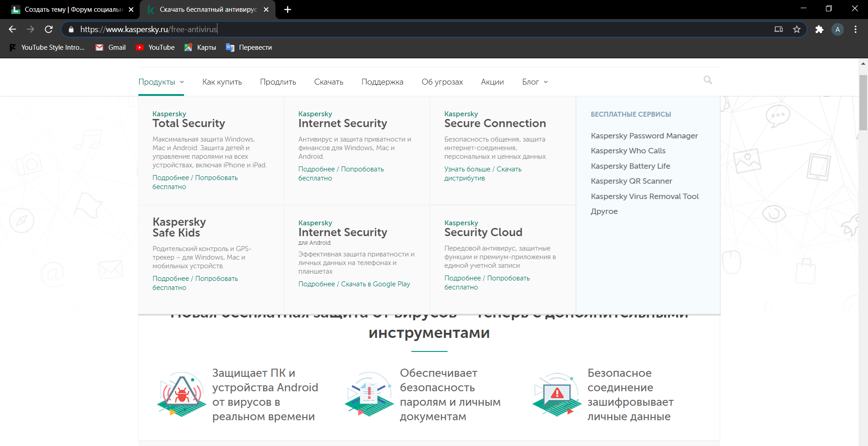Open Kaspersky Safe Kids heading
Image resolution: width=868 pixels, height=446 pixels.
point(179,227)
